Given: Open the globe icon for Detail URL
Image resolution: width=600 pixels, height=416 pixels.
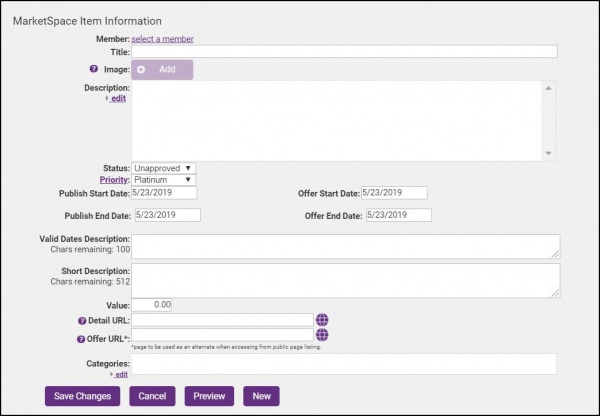Looking at the screenshot, I should [x=322, y=320].
